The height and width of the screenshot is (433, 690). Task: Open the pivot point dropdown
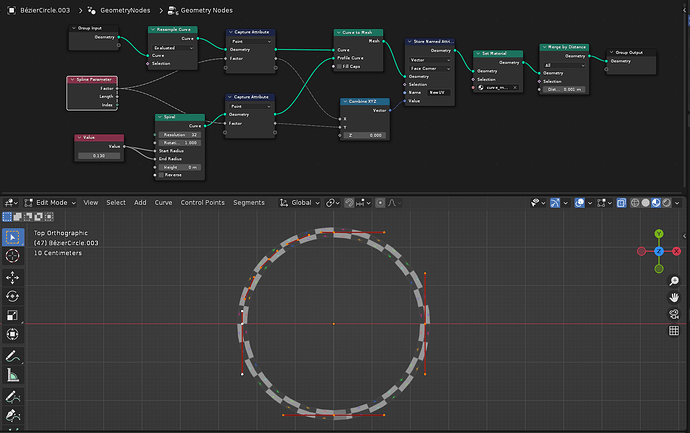(x=333, y=203)
